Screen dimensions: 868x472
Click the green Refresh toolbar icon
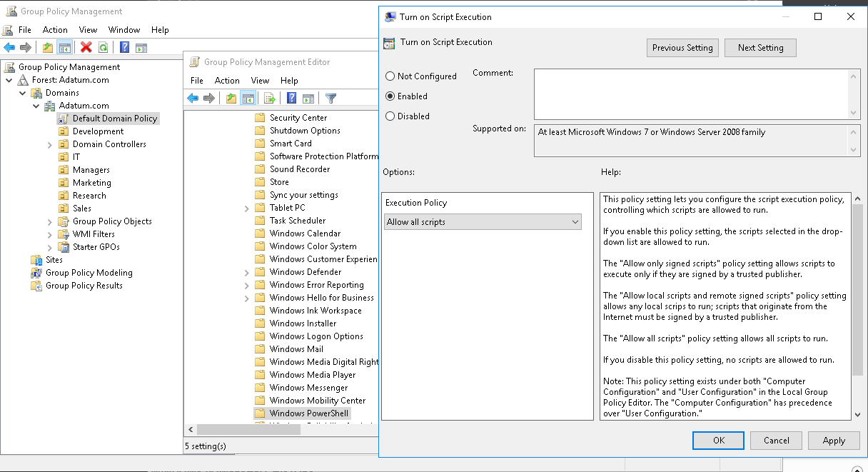pos(104,48)
